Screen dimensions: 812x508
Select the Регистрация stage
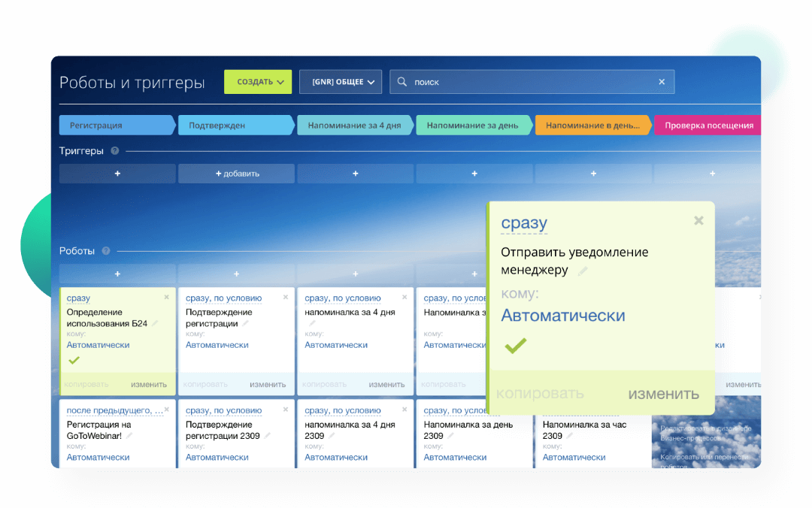point(115,125)
